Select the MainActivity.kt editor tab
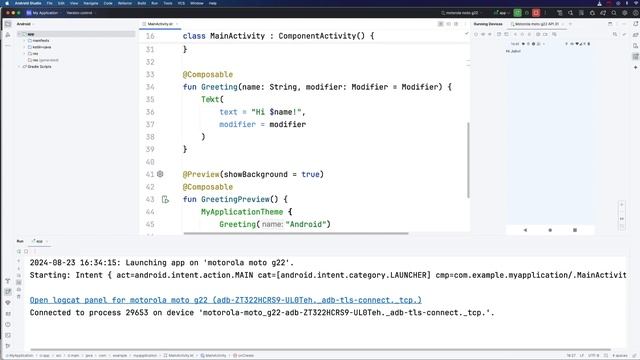The height and width of the screenshot is (360, 640). click(x=160, y=24)
